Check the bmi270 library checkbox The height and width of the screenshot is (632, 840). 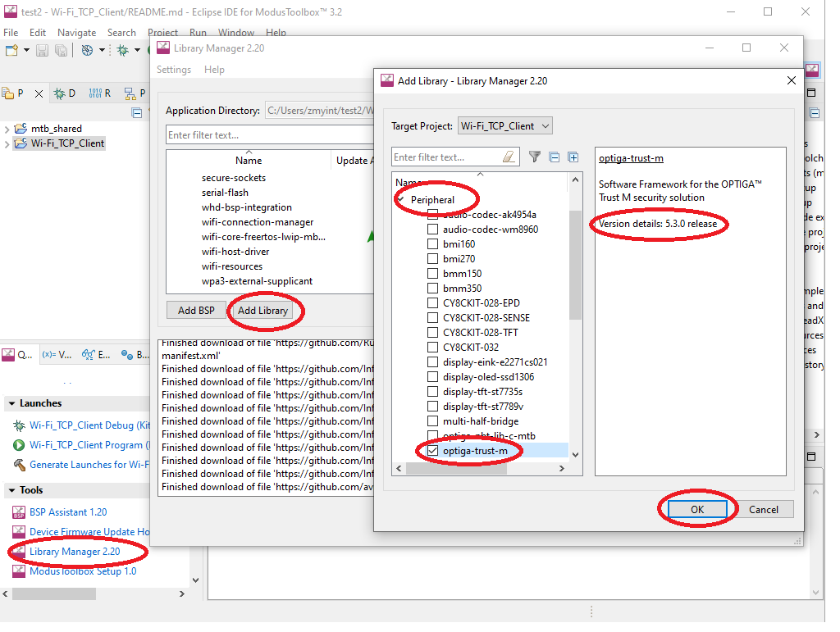[x=432, y=259]
